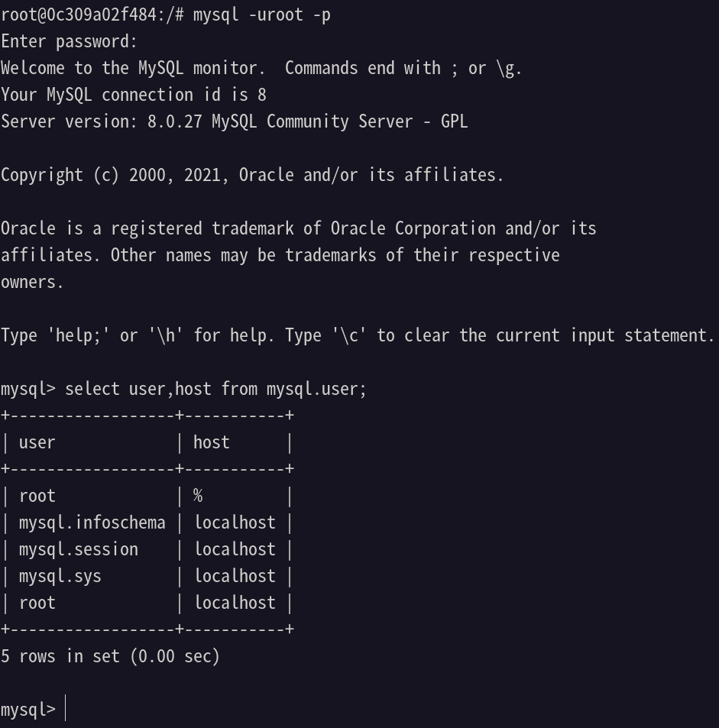Click the mysql.sys user cell

click(x=60, y=576)
